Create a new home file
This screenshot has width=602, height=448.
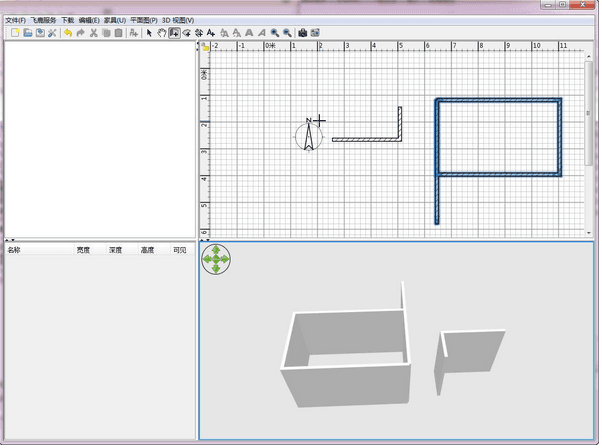14,33
